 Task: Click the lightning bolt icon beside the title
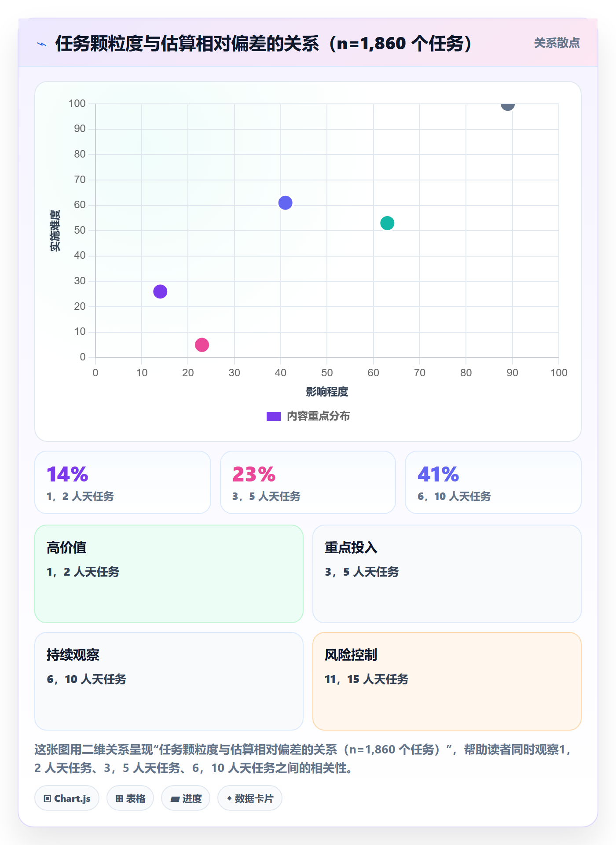click(x=42, y=44)
